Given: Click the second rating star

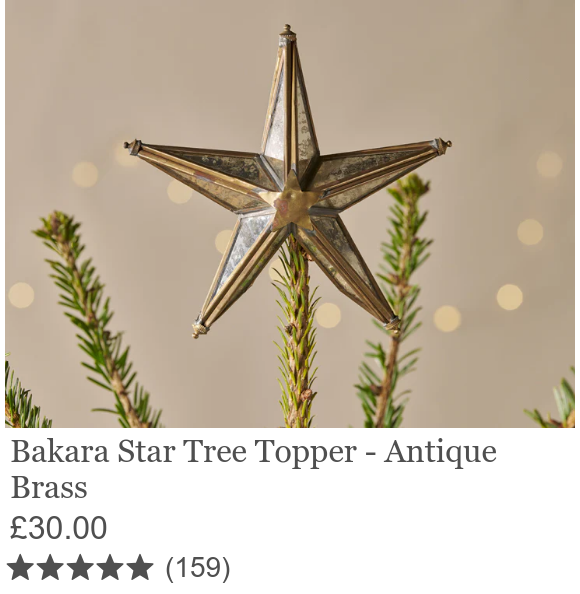Looking at the screenshot, I should (x=50, y=567).
